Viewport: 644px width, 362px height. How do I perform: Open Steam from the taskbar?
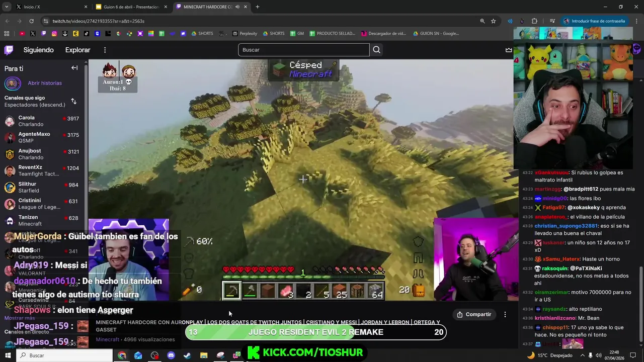pyautogui.click(x=187, y=355)
